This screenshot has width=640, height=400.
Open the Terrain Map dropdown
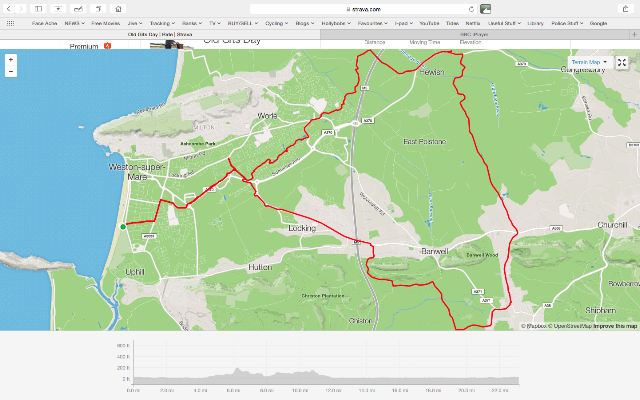[x=589, y=62]
